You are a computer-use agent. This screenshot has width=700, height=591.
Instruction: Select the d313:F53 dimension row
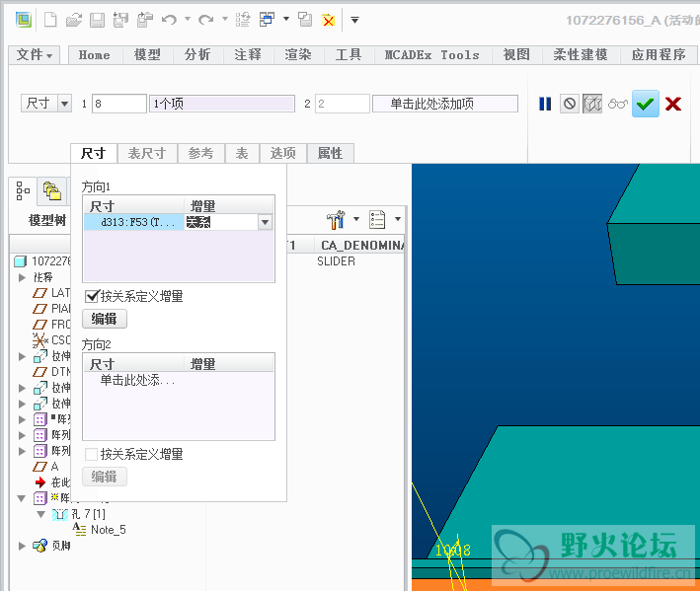134,222
